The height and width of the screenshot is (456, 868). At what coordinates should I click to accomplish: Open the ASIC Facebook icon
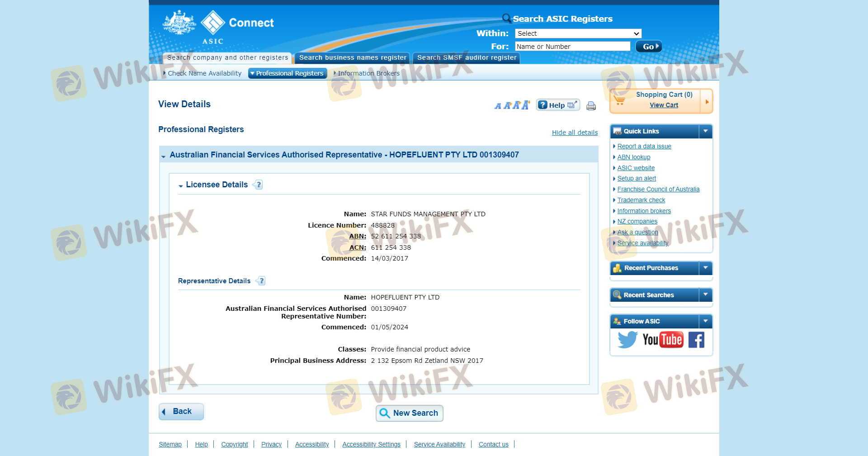[x=696, y=339]
